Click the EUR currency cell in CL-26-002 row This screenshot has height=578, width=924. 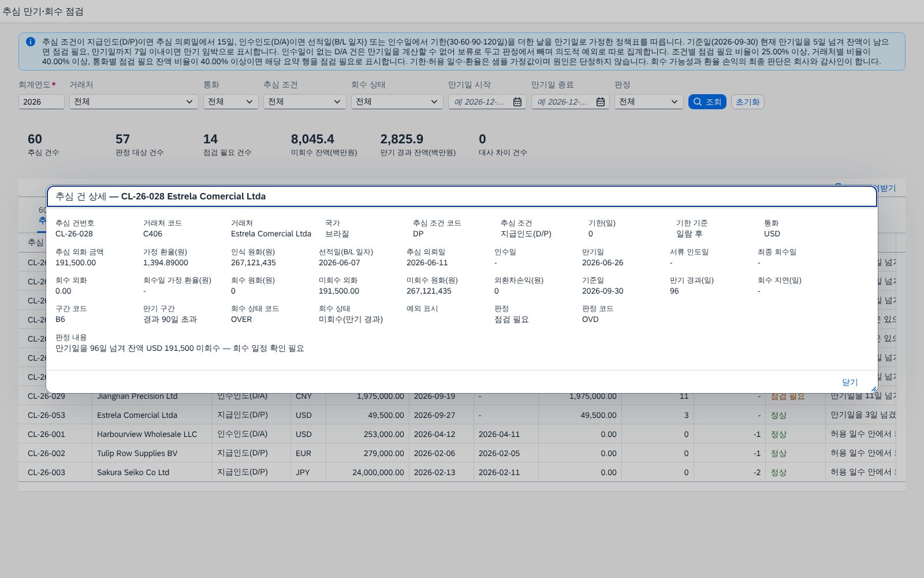tap(308, 453)
